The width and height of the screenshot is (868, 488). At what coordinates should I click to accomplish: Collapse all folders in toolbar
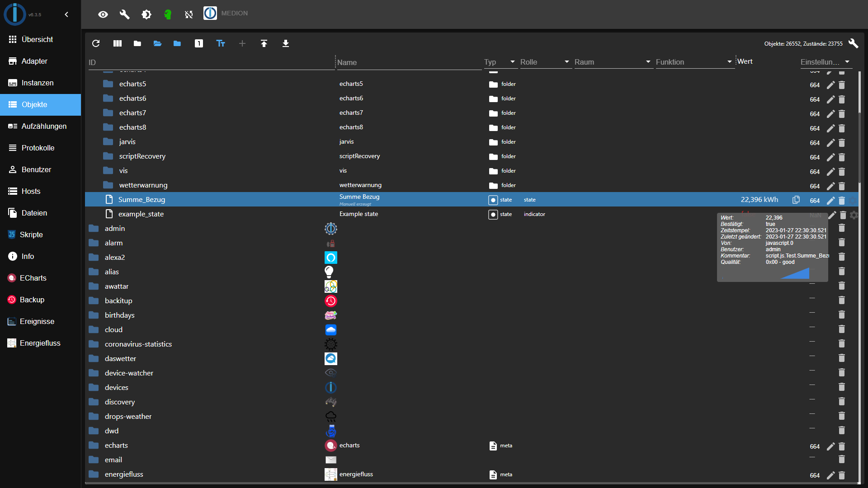[x=137, y=43]
